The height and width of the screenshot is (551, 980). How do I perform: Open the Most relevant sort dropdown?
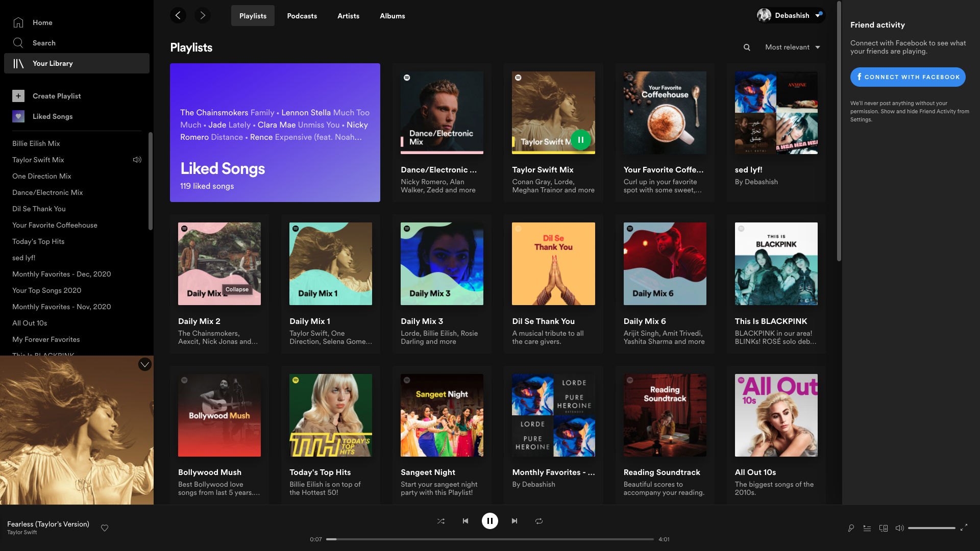tap(793, 47)
